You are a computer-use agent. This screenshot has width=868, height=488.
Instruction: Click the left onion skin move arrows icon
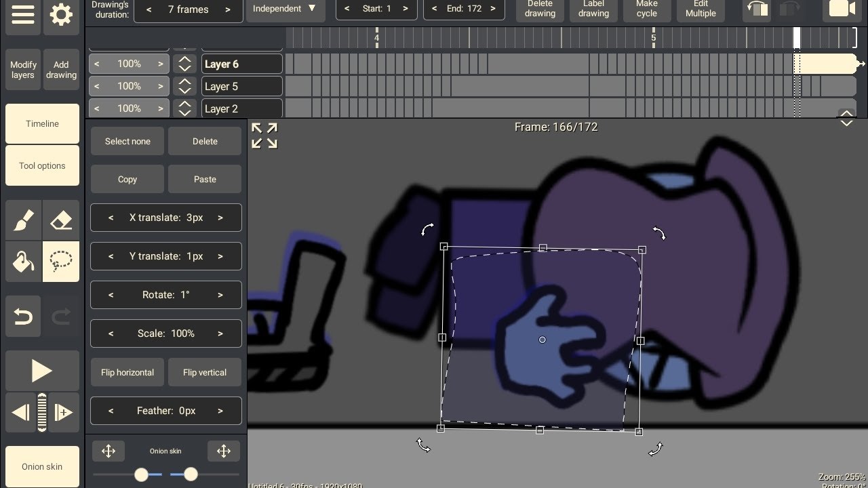click(108, 451)
